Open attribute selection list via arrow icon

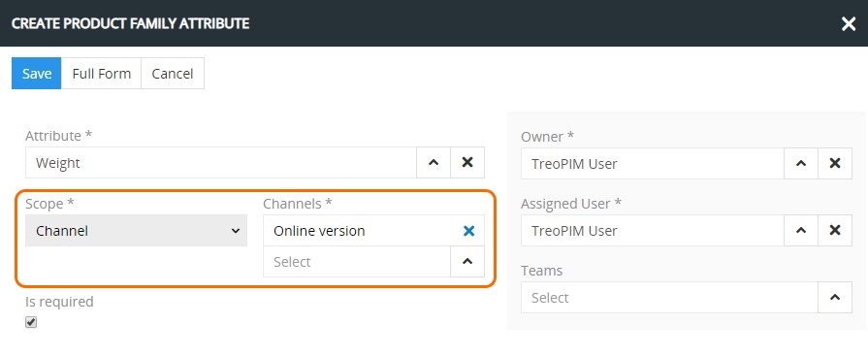pos(434,163)
